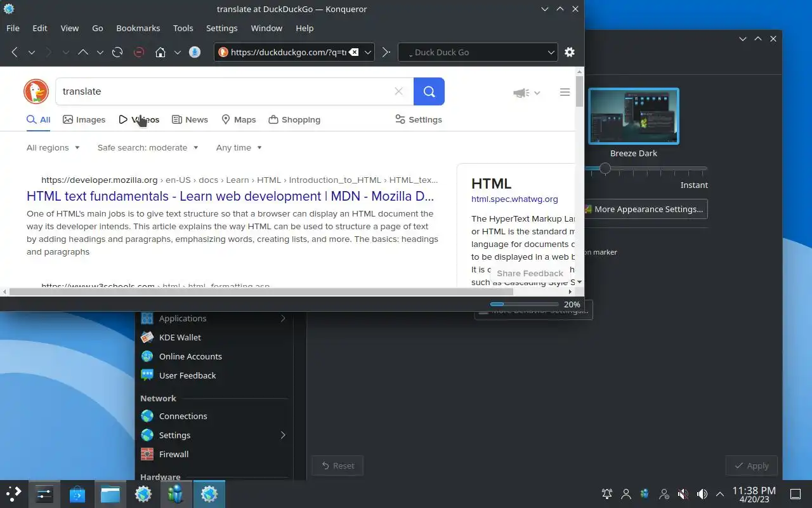Click the Reset button in System Settings
The image size is (812, 508).
pyautogui.click(x=337, y=465)
